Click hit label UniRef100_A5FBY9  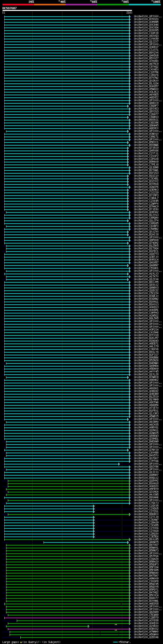point(146,489)
